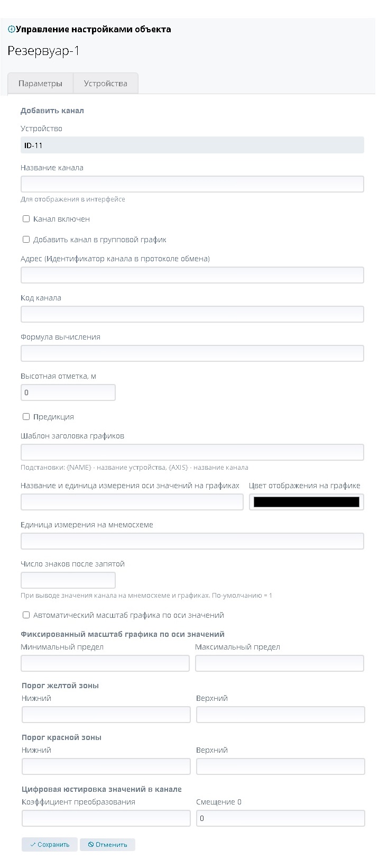Click the Адрес channel identifier field
379x868 pixels.
click(x=192, y=275)
